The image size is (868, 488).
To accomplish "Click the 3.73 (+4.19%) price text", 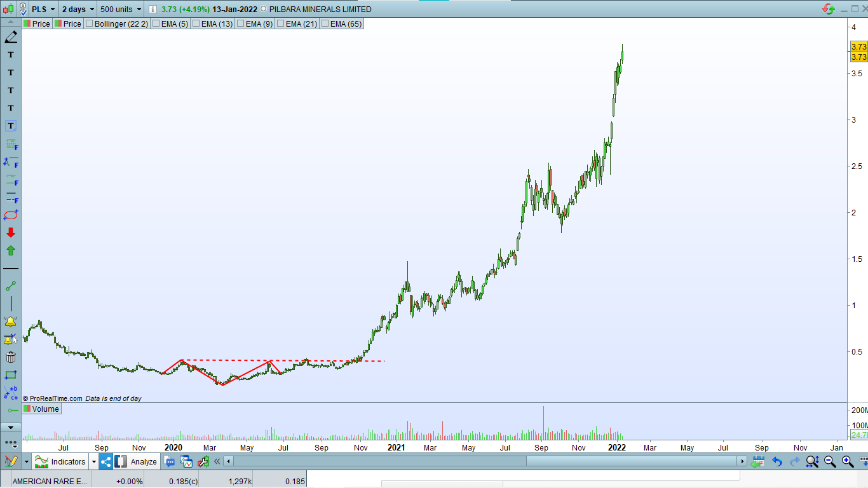I will point(186,10).
